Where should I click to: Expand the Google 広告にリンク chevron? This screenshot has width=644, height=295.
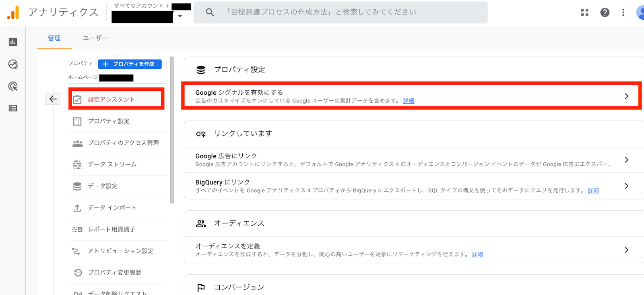[626, 160]
